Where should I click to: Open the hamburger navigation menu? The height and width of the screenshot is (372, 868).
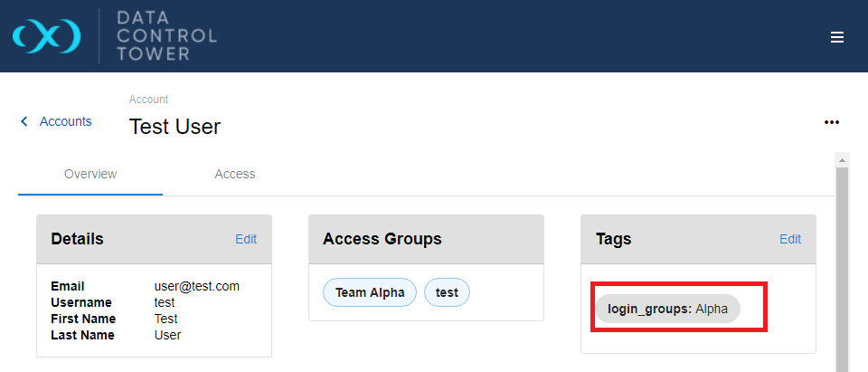point(837,37)
